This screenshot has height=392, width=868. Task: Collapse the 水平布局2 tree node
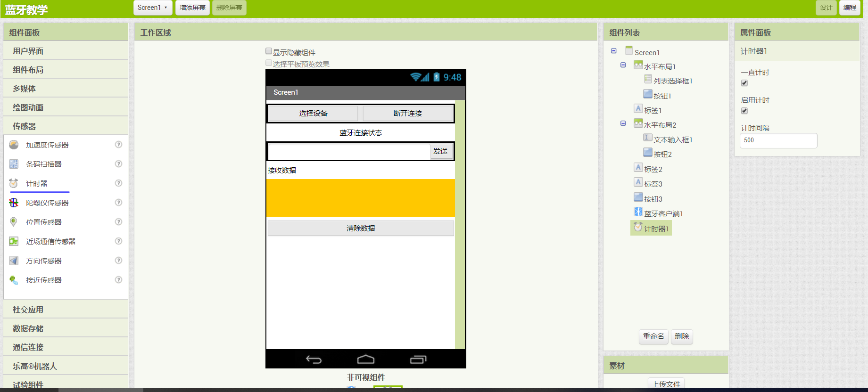tap(623, 123)
